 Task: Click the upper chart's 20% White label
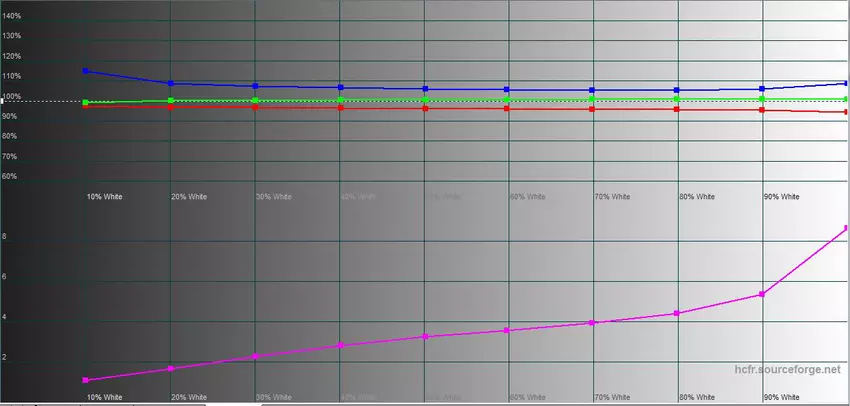[x=189, y=197]
